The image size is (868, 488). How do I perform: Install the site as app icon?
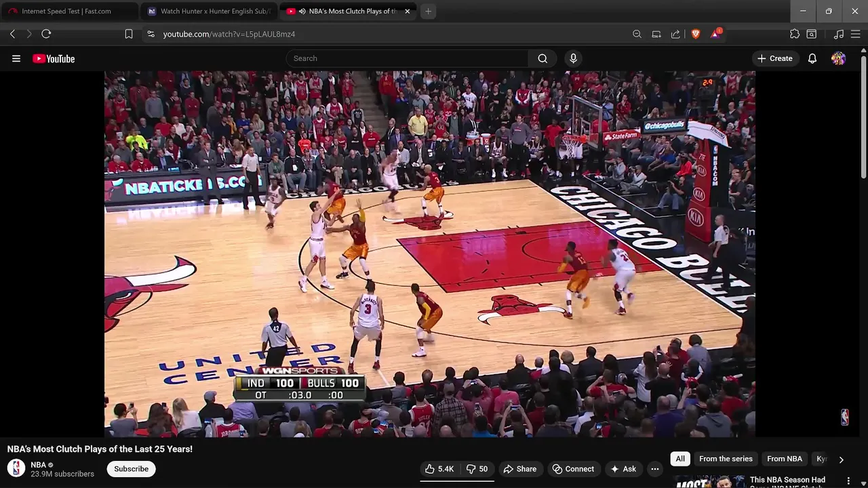tap(656, 34)
